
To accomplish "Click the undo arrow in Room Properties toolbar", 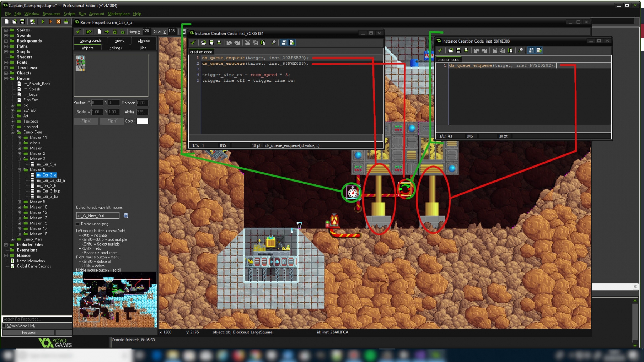I will pos(89,31).
